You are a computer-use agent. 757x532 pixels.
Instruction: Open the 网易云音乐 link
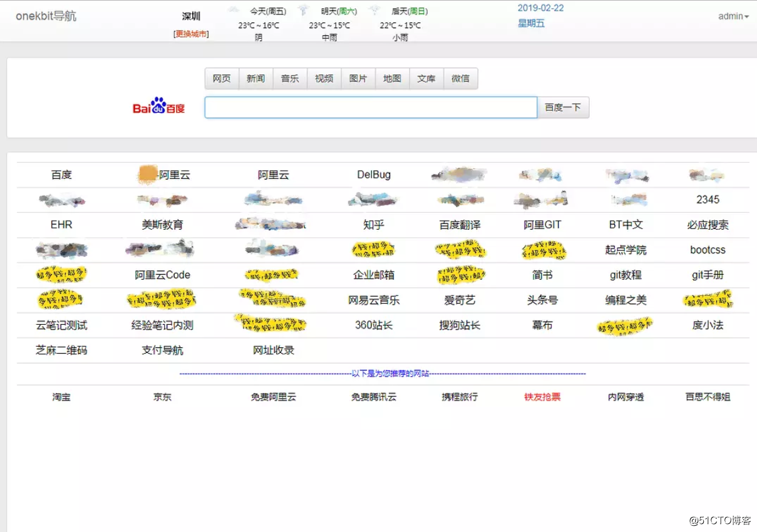[374, 300]
